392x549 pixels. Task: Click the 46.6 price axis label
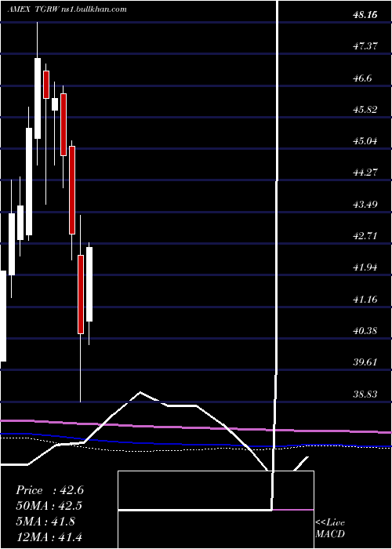click(x=362, y=78)
